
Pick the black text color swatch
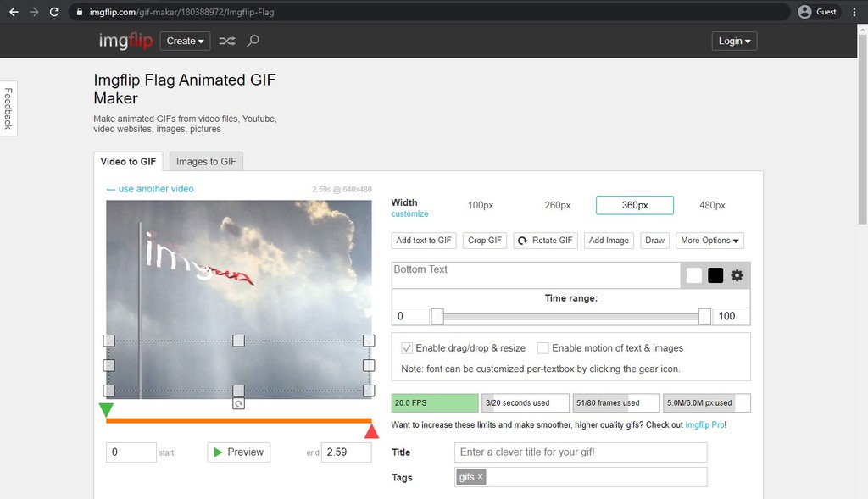click(x=715, y=274)
